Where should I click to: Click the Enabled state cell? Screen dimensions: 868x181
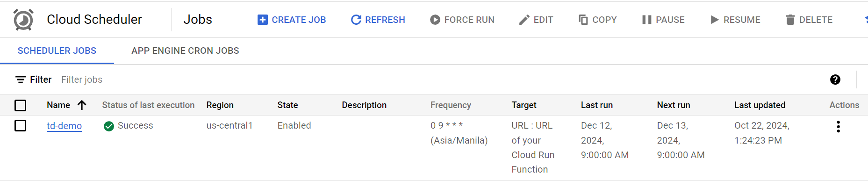(x=294, y=126)
